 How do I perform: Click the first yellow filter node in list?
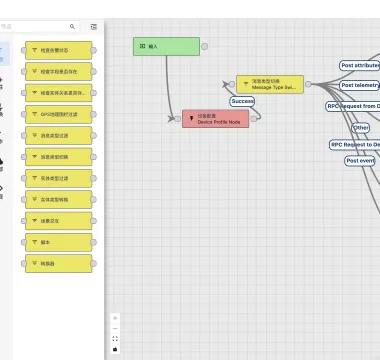[x=59, y=50]
